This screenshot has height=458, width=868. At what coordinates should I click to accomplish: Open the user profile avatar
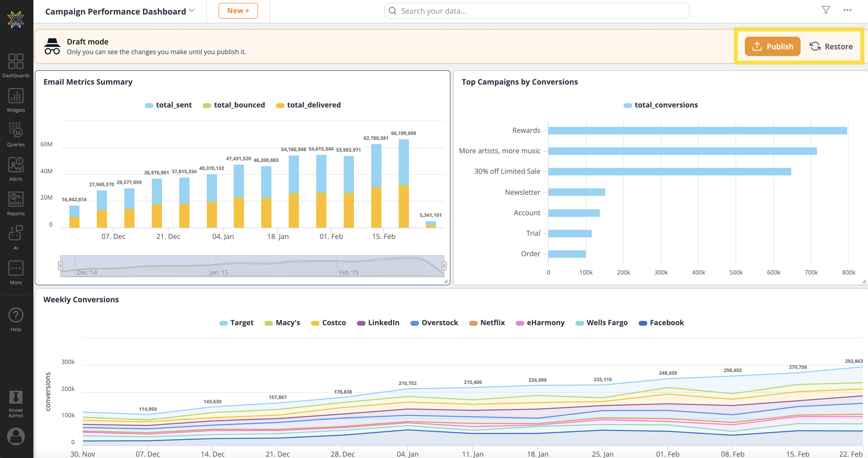(x=16, y=436)
